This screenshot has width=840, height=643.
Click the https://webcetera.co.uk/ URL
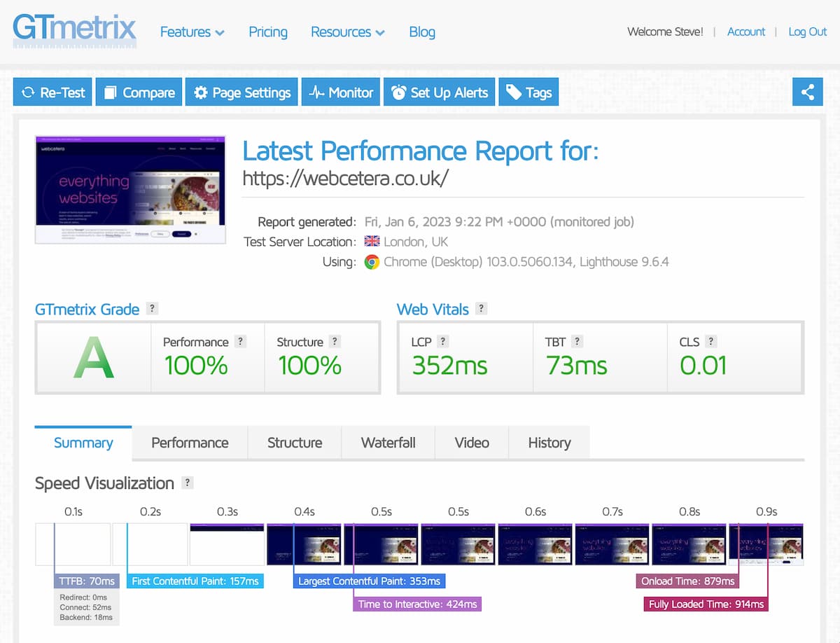tap(345, 179)
